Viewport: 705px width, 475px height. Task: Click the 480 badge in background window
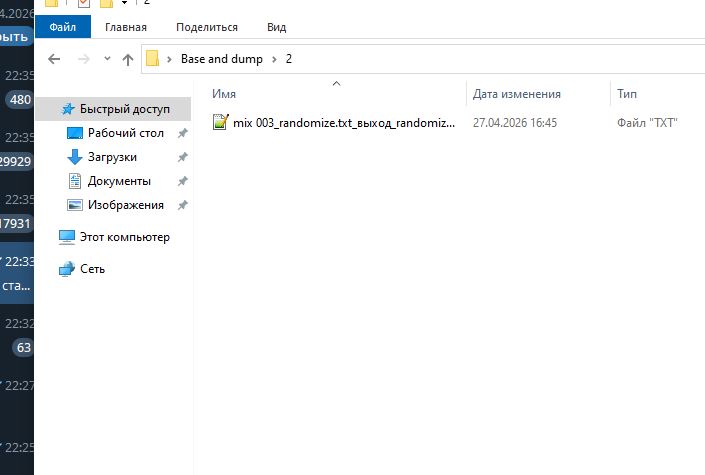tap(20, 99)
